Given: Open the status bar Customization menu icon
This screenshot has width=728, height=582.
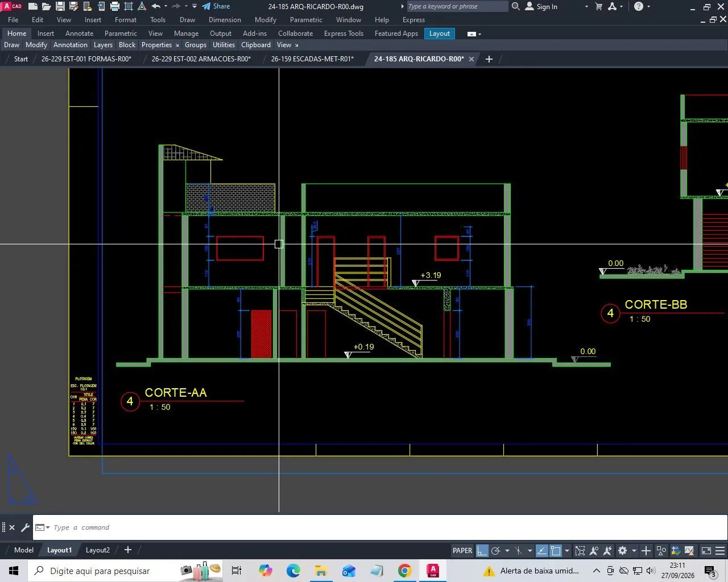Looking at the screenshot, I should 720,550.
